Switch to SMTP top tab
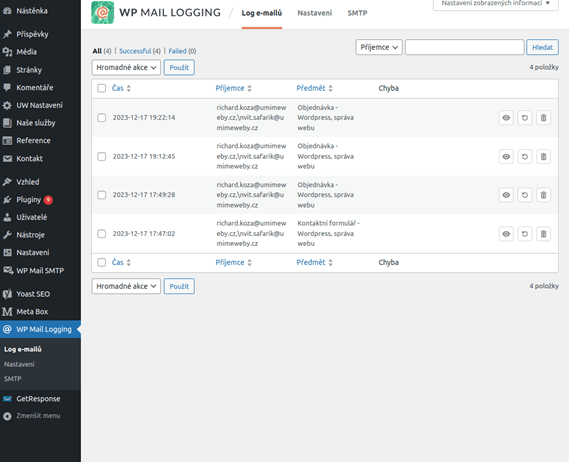The image size is (569, 462). pos(357,13)
